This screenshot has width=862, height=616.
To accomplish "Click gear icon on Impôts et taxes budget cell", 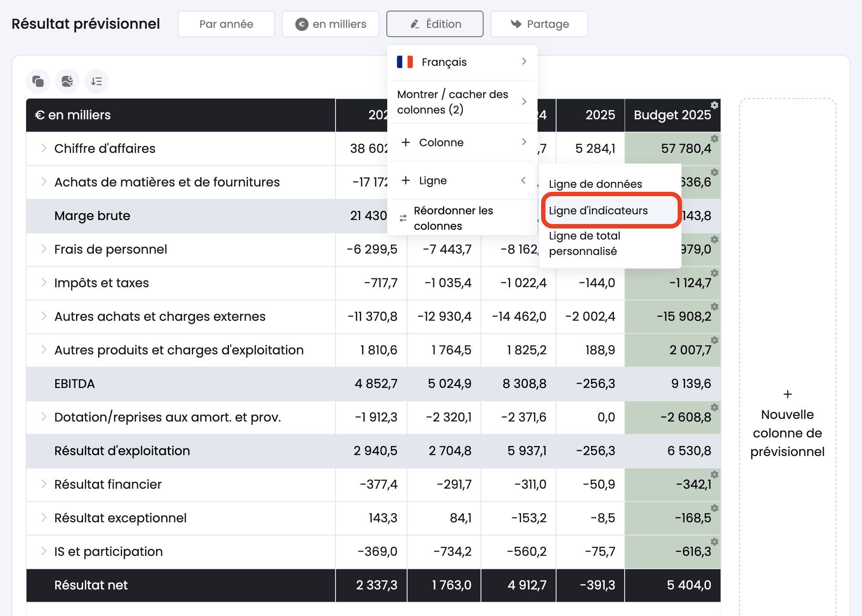I will coord(714,273).
